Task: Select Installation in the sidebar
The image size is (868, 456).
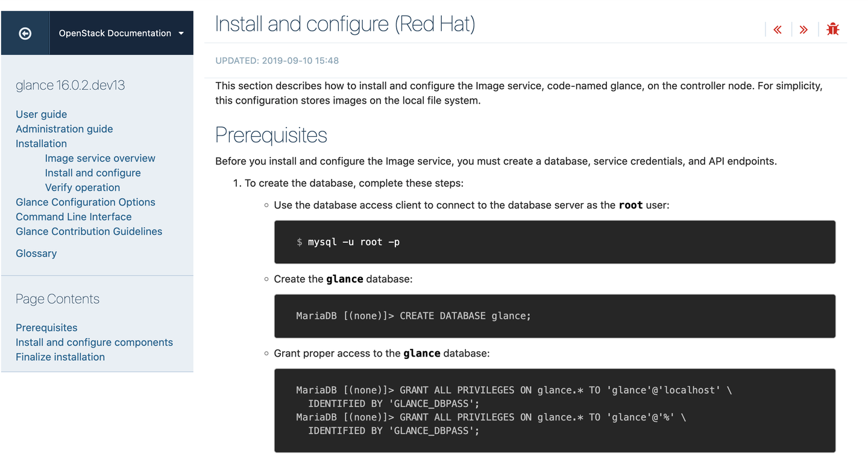Action: coord(41,143)
